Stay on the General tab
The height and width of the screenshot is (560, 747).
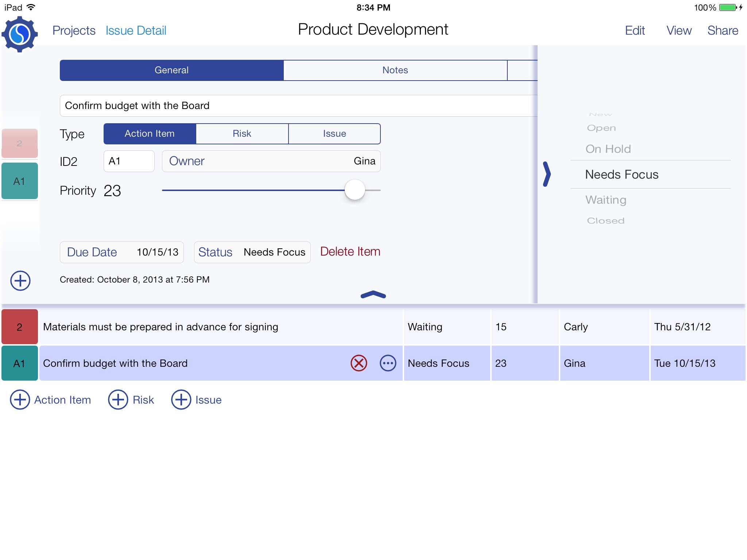(171, 69)
